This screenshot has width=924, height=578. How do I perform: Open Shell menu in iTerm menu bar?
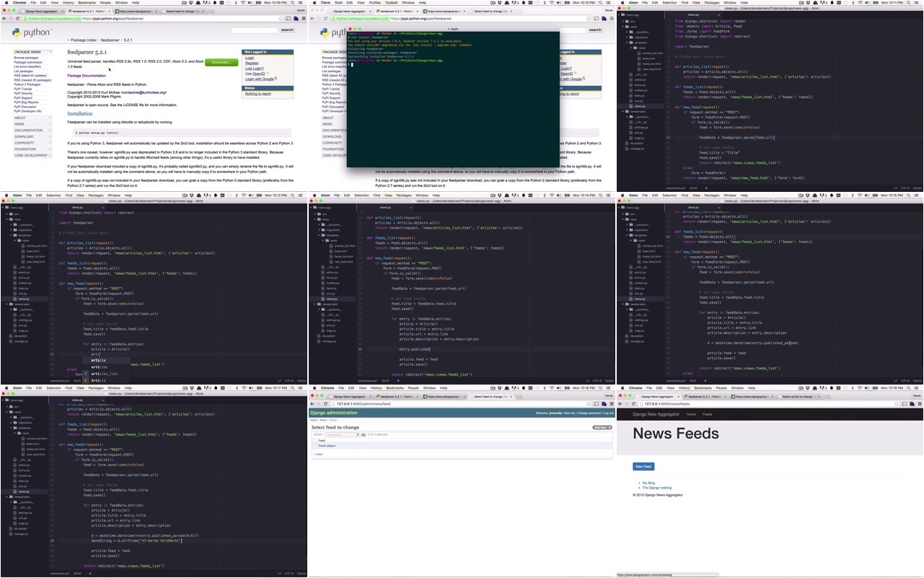click(x=339, y=3)
